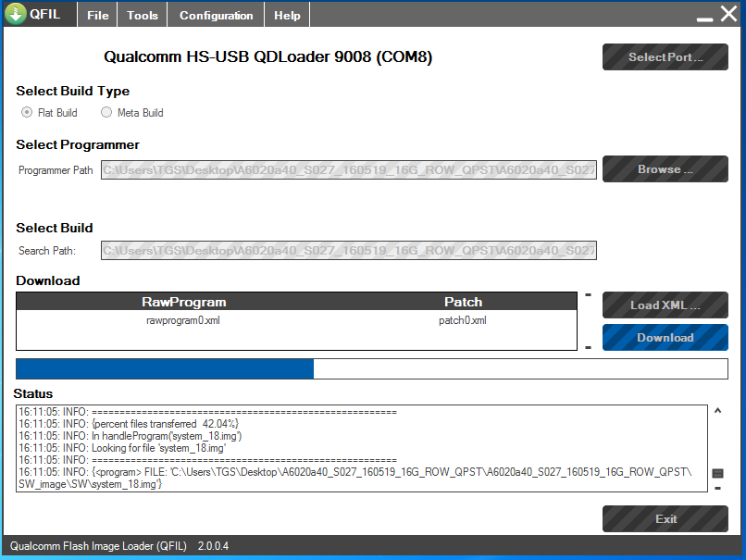746x560 pixels.
Task: Click the 'percent files transferred 42.04%' log line
Action: pyautogui.click(x=129, y=424)
